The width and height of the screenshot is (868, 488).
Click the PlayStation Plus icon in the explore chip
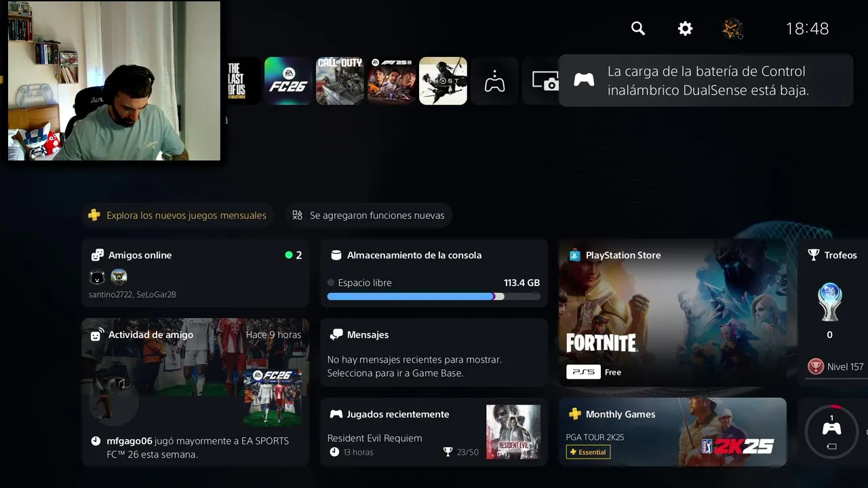click(94, 216)
